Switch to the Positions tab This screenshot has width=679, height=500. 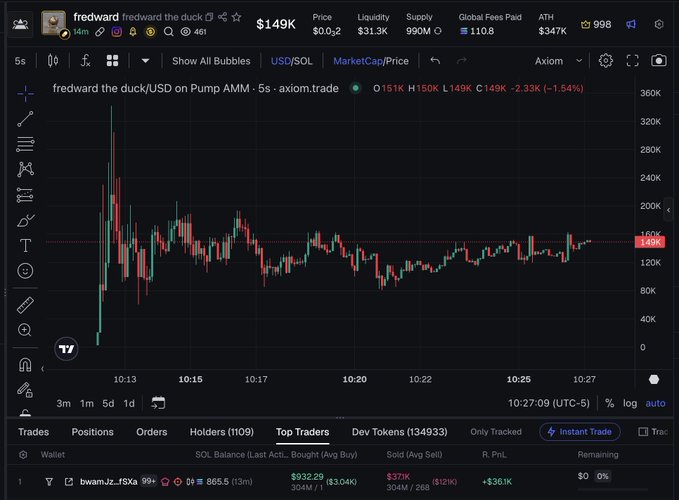(x=93, y=432)
